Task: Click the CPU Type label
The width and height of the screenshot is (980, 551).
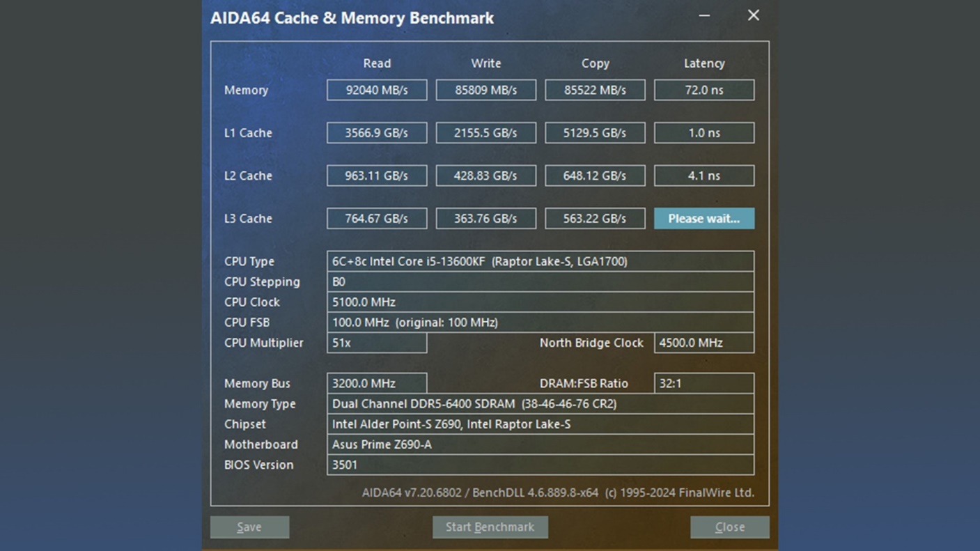Action: (249, 262)
